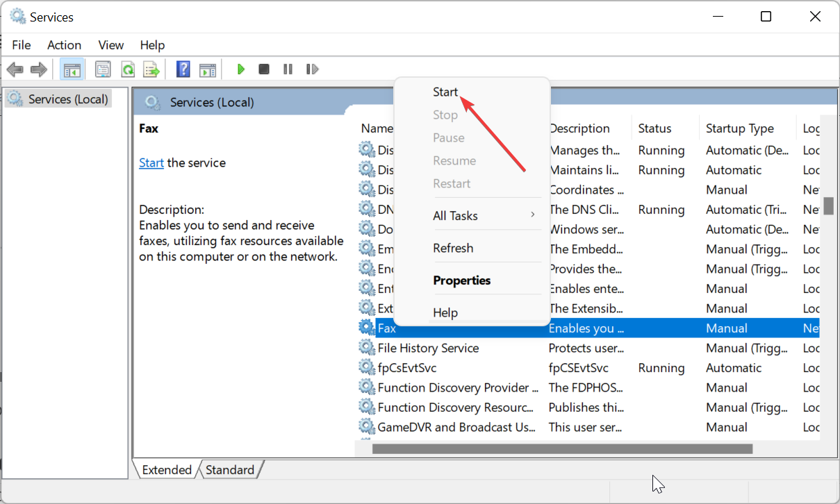
Task: Click gear icon beside GameDVR and Broadcast
Action: [x=366, y=427]
